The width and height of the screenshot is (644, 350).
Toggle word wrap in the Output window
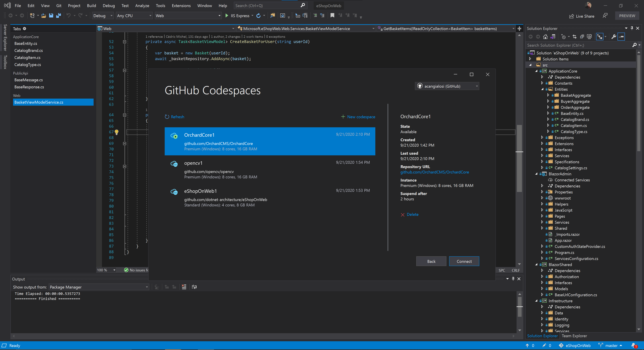coord(195,287)
